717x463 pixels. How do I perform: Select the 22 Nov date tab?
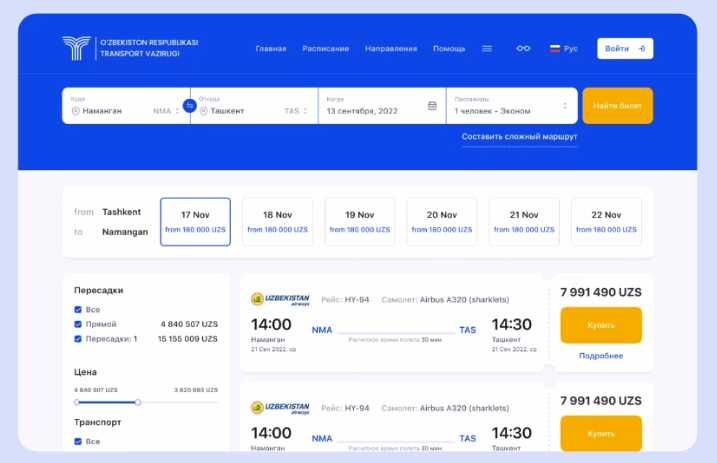[x=606, y=222]
